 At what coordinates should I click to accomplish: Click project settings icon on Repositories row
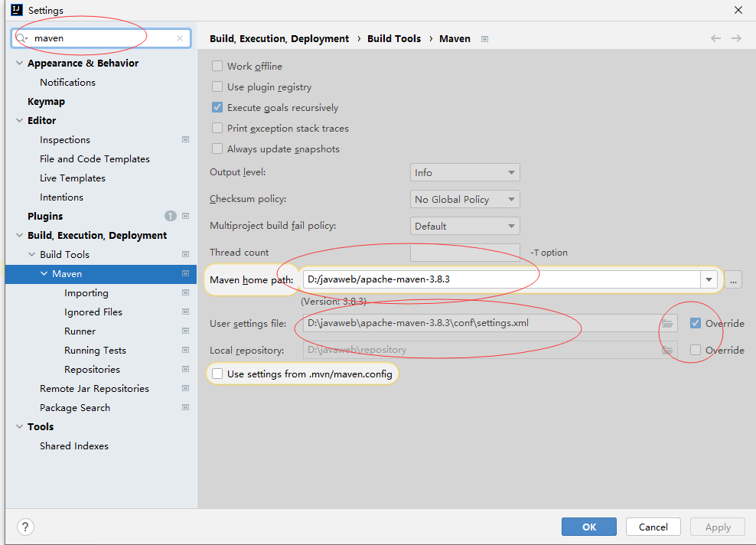pos(185,369)
